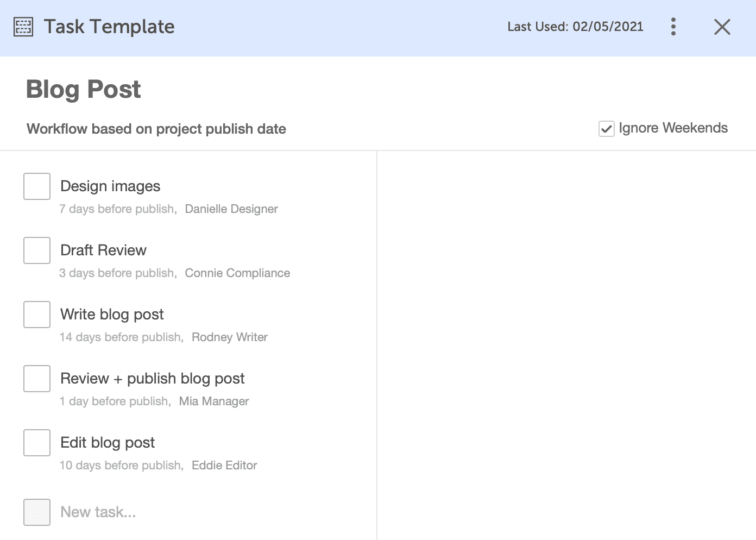Click the workflow description text
This screenshot has width=756, height=540.
(x=156, y=129)
